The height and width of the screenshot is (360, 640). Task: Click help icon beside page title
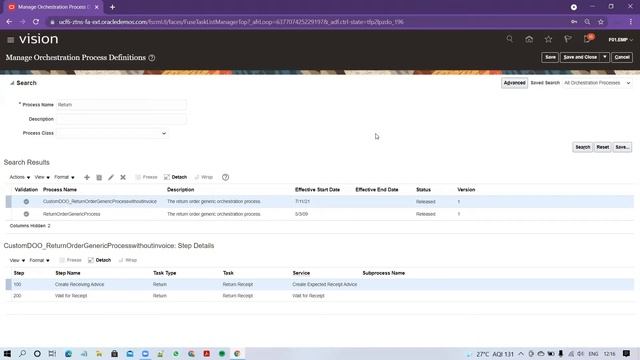[x=152, y=58]
